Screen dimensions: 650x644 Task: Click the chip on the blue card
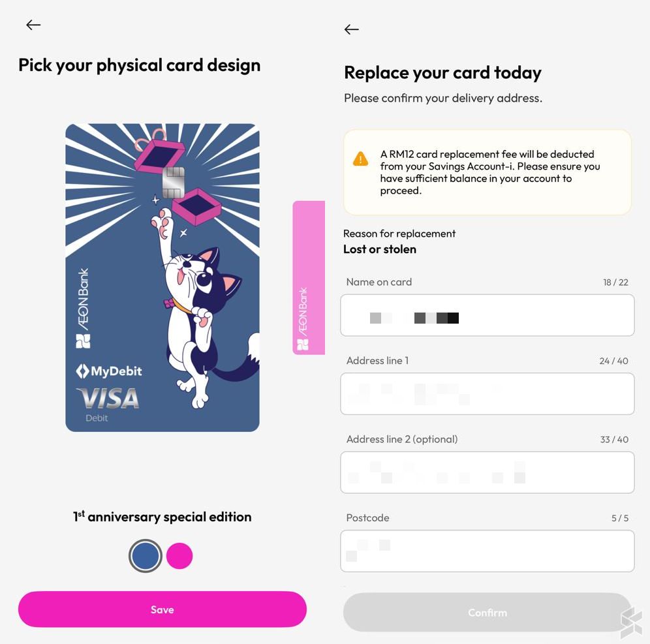pyautogui.click(x=172, y=183)
